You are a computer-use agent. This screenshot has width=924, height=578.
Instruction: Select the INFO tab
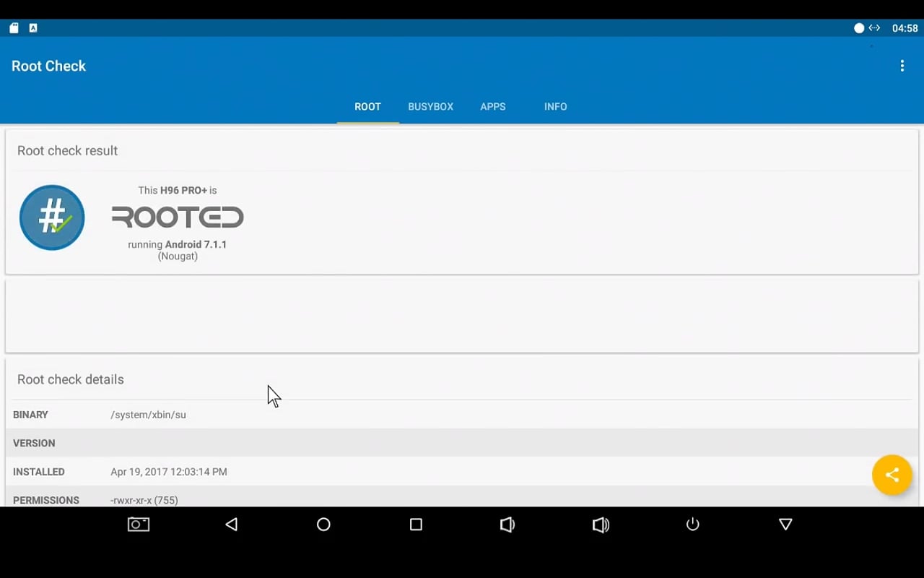point(555,106)
